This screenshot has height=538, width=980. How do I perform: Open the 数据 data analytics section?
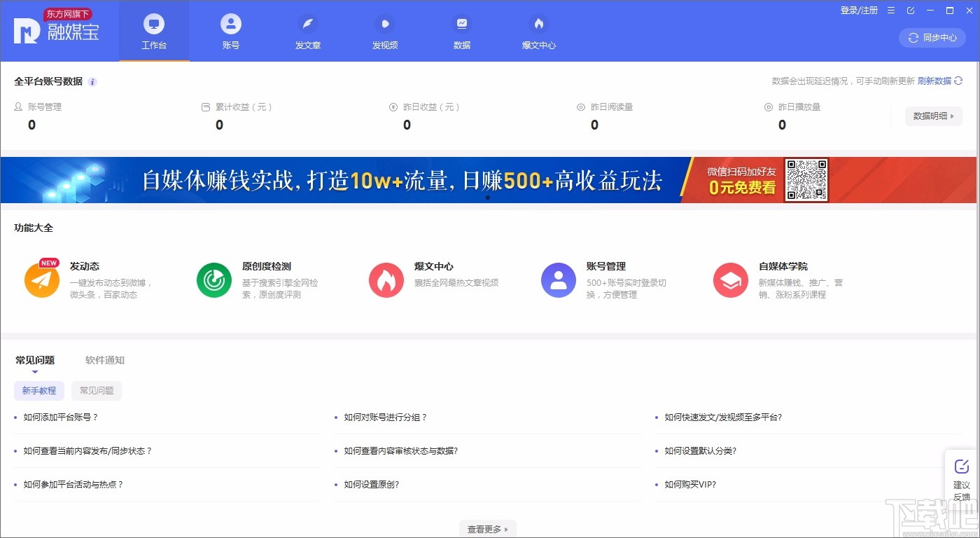pos(462,32)
